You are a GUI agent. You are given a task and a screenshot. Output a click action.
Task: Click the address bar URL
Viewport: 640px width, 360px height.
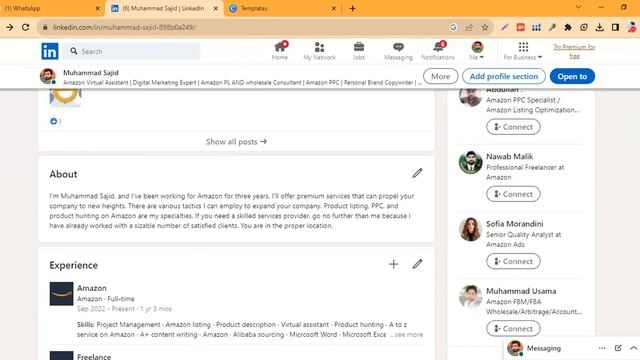(x=124, y=27)
